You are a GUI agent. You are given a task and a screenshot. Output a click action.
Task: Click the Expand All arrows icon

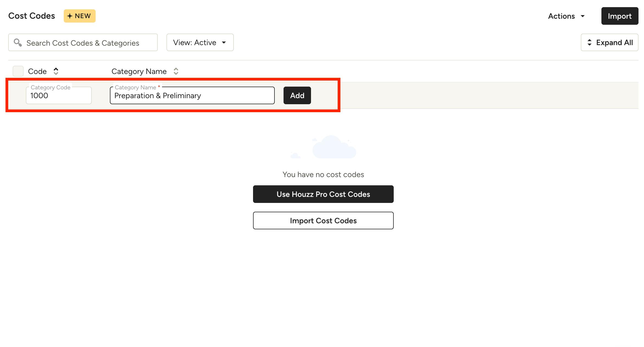589,43
